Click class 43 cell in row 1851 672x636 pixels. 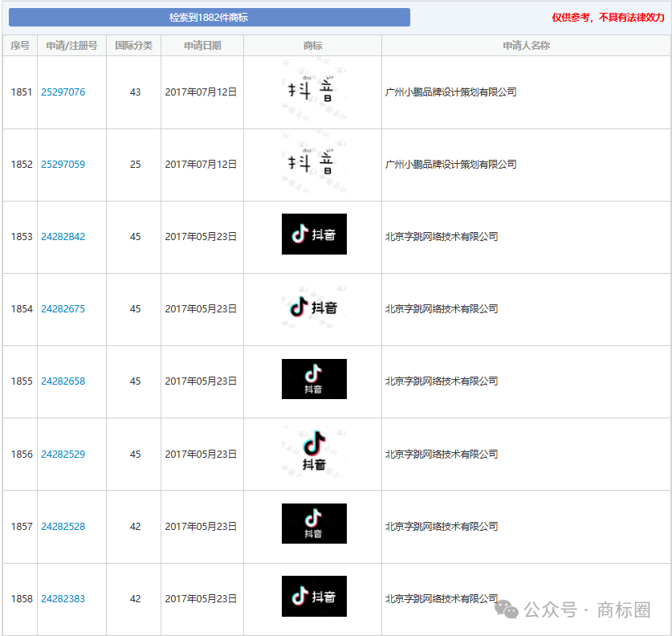[135, 92]
